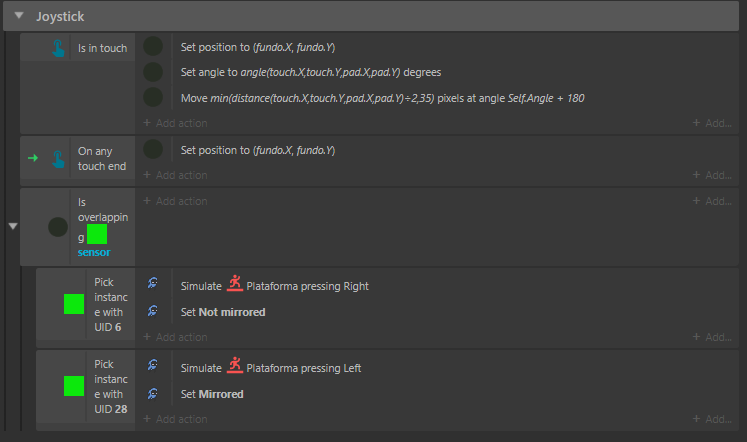Select the player icon beside Simulate pressing Left
Screen dimensions: 747x442
152,365
